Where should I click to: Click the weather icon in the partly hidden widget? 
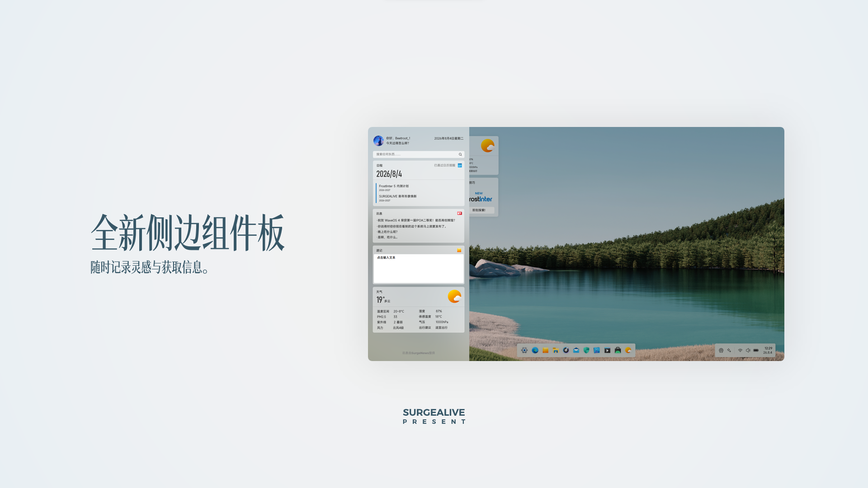pos(487,145)
